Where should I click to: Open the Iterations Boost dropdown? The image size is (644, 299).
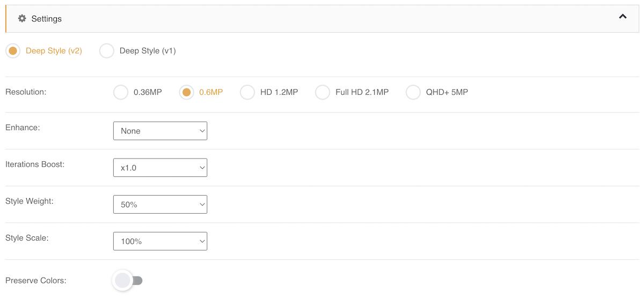coord(160,168)
